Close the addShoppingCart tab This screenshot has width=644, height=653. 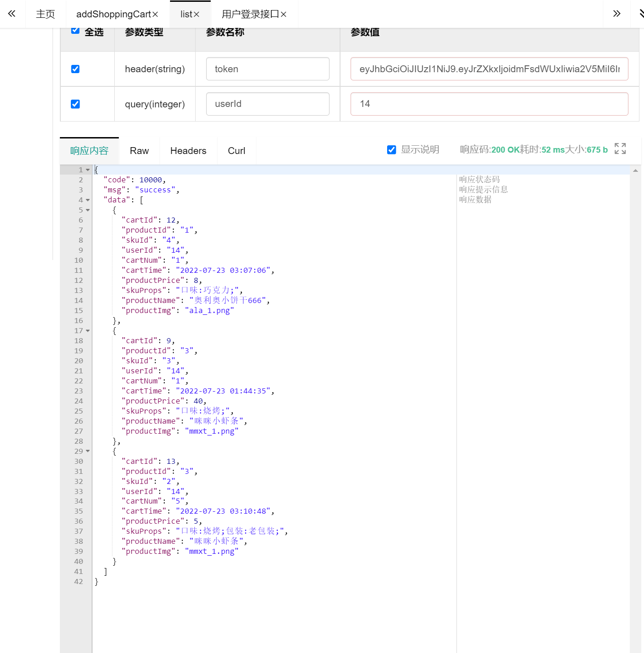155,15
